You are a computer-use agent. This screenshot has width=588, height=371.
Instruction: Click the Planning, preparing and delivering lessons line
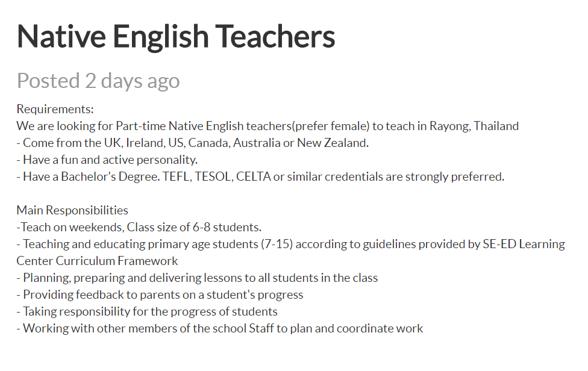click(x=197, y=278)
